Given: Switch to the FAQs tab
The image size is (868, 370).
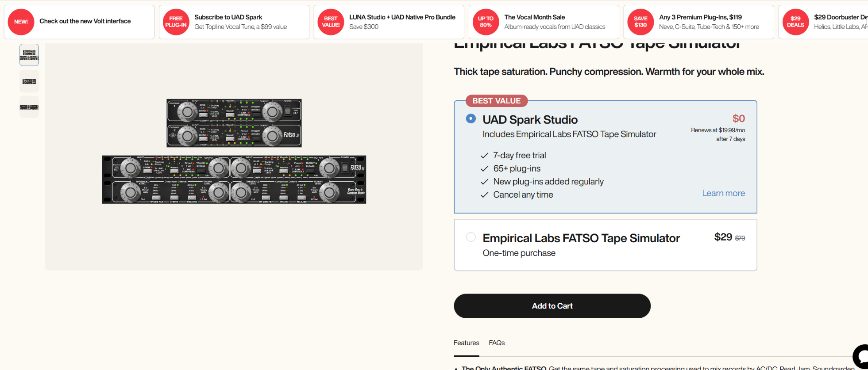Looking at the screenshot, I should pos(497,343).
